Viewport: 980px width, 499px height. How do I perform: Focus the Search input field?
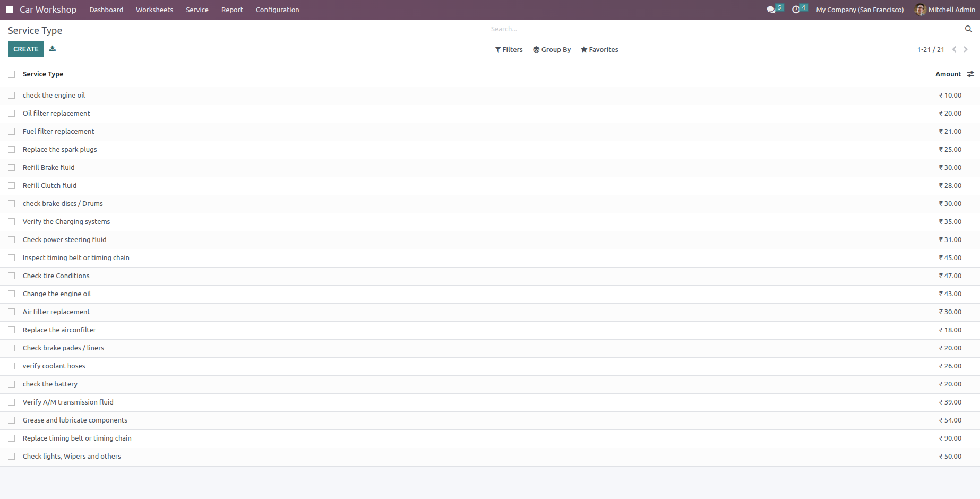point(726,29)
